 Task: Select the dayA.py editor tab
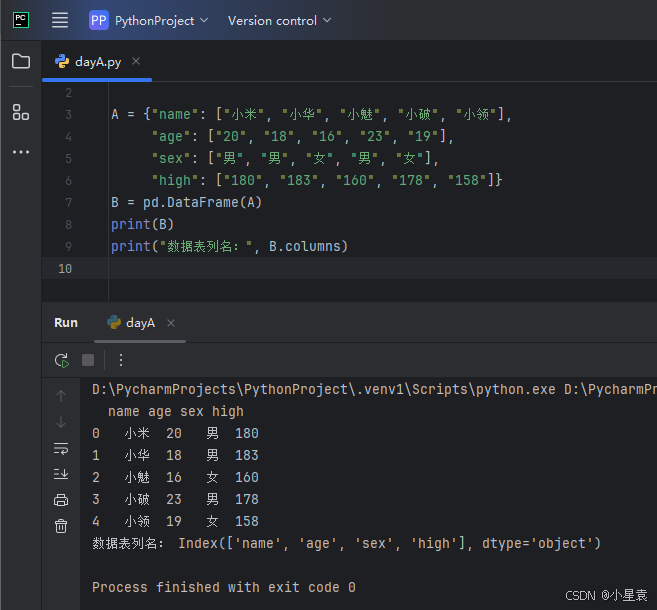pyautogui.click(x=97, y=62)
